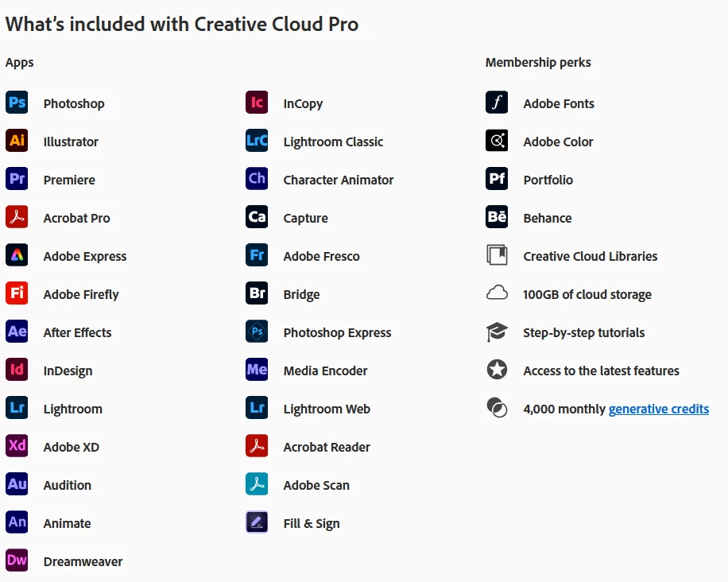Click the cloud storage icon
Viewport: 728px width, 582px height.
497,293
